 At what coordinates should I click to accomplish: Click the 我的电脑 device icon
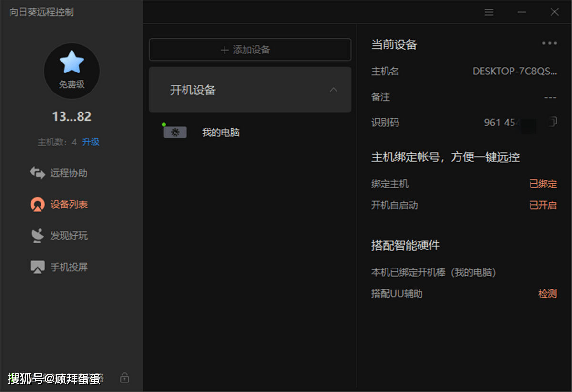pos(175,133)
